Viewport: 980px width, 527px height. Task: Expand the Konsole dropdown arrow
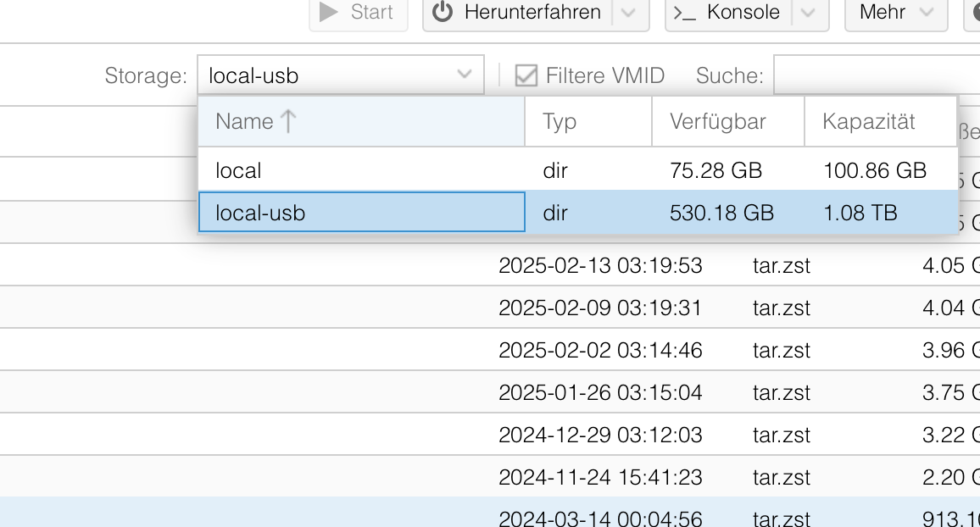click(808, 13)
